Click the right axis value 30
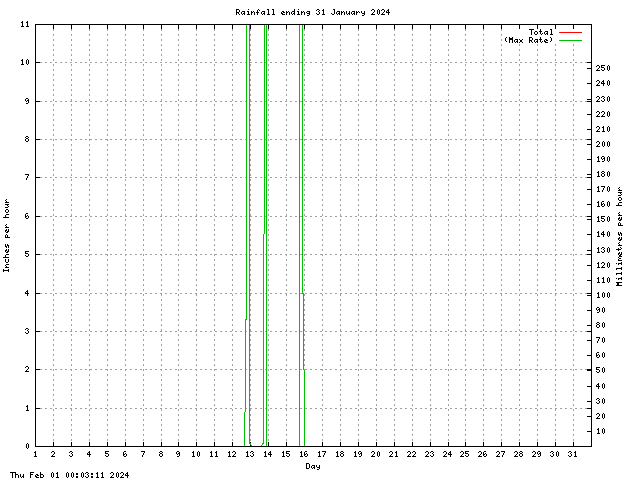 pyautogui.click(x=600, y=401)
